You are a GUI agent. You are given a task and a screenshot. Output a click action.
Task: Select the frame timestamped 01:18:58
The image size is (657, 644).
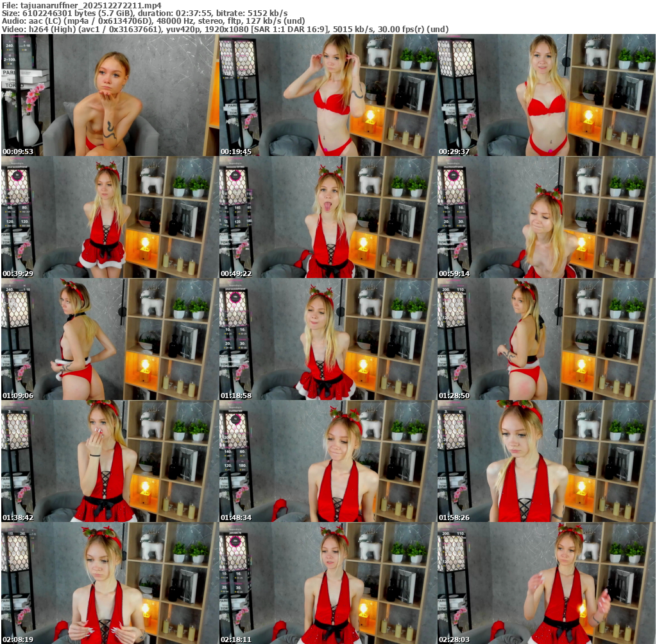pyautogui.click(x=328, y=339)
